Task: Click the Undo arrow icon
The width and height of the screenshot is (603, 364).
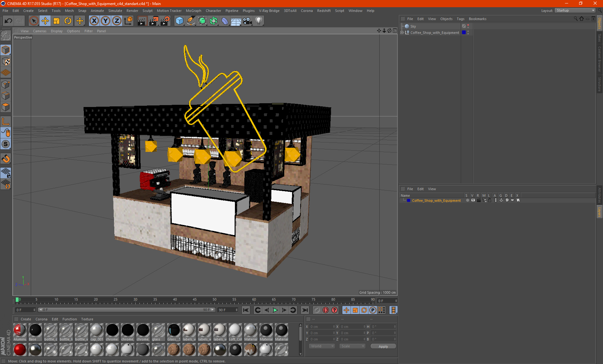Action: point(8,21)
